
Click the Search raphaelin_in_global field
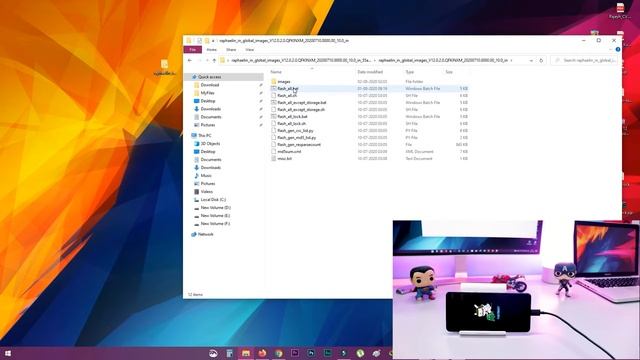(584, 60)
